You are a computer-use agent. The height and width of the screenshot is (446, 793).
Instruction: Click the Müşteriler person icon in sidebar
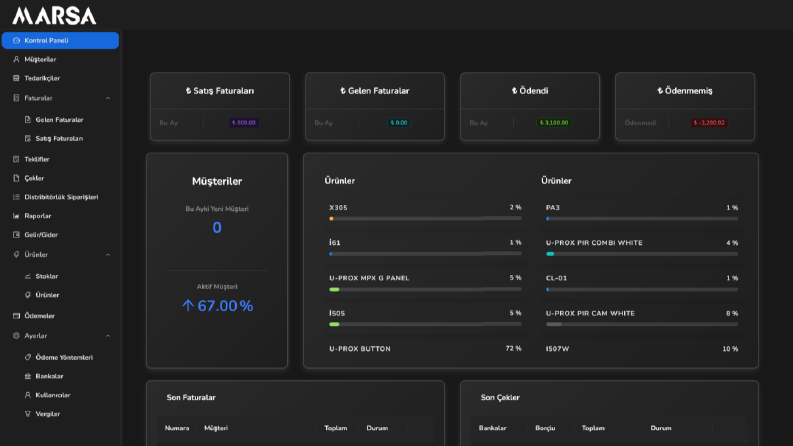tap(16, 59)
